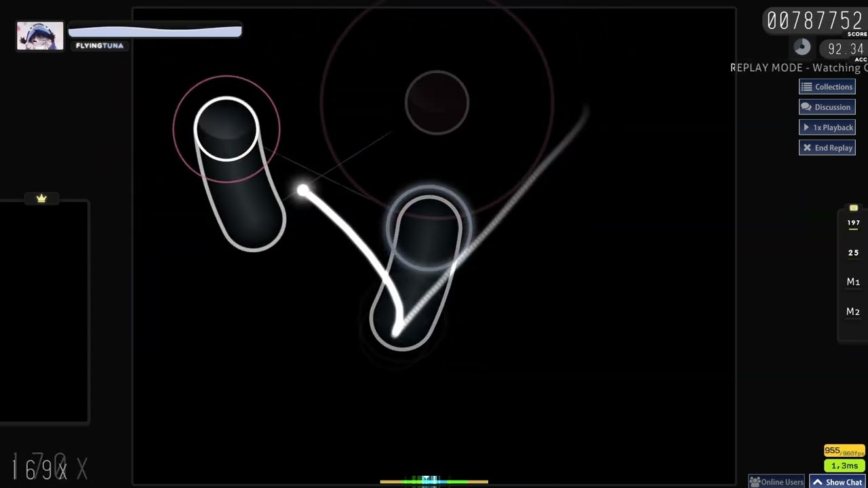Click the faded approaching hit circle at the top

click(x=437, y=102)
